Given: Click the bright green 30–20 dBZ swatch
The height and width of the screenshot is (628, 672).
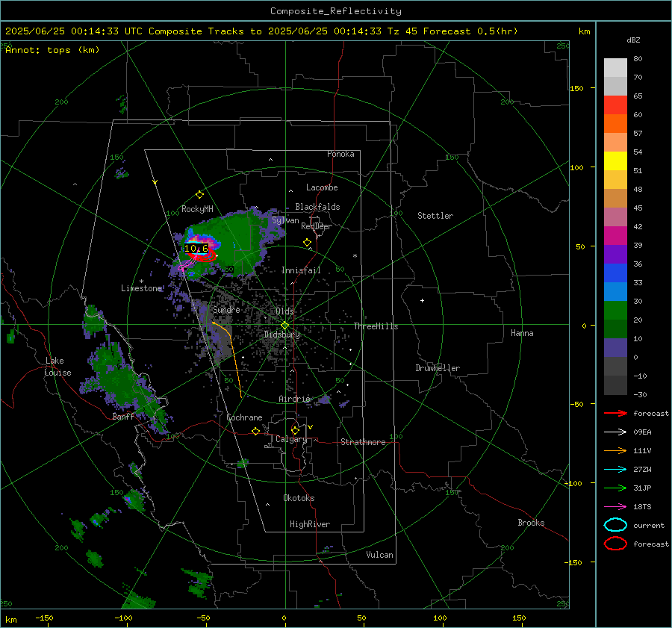Looking at the screenshot, I should click(615, 311).
